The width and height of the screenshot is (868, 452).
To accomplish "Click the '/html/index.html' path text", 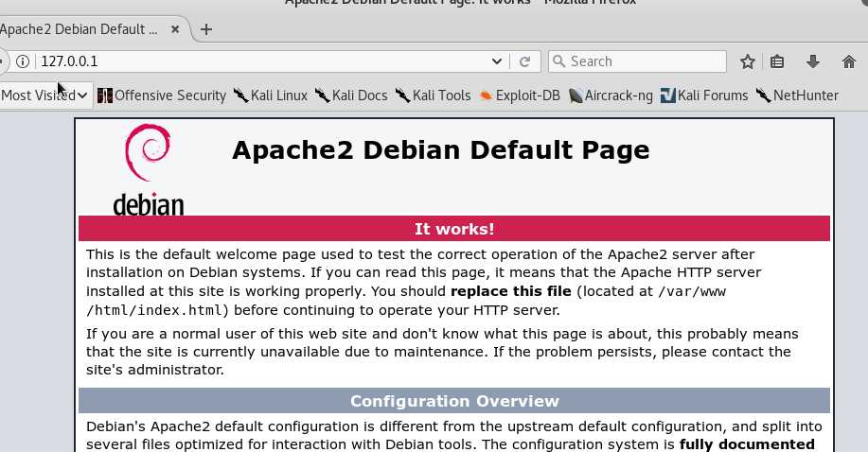I will click(x=154, y=310).
